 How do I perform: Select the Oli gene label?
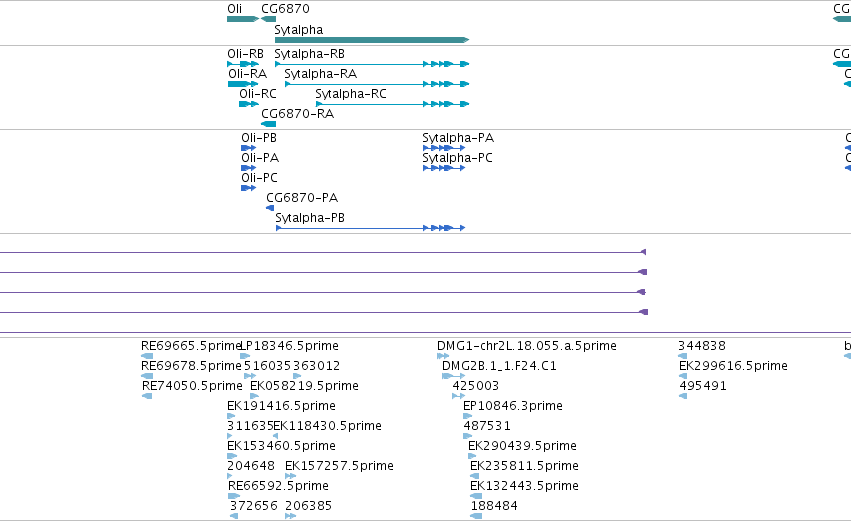point(234,9)
